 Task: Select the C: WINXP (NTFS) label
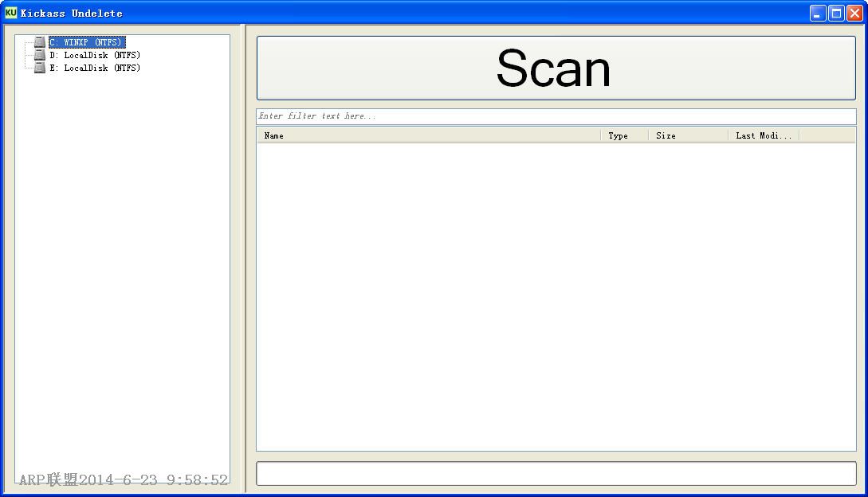pyautogui.click(x=87, y=42)
